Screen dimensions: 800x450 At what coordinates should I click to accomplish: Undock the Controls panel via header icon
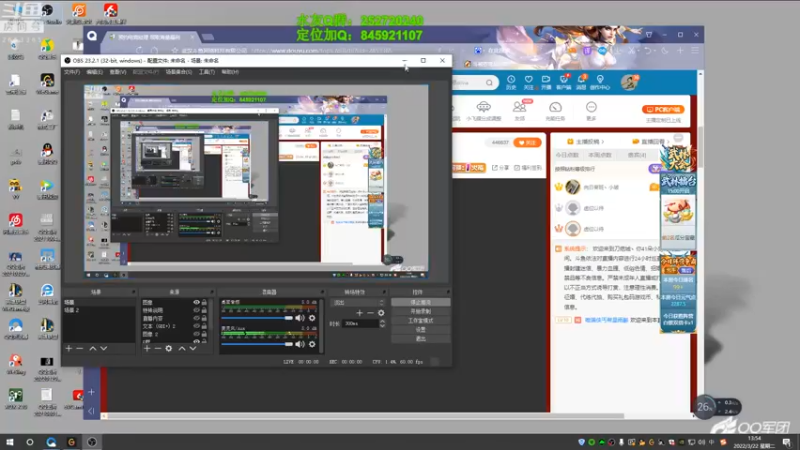(x=448, y=292)
